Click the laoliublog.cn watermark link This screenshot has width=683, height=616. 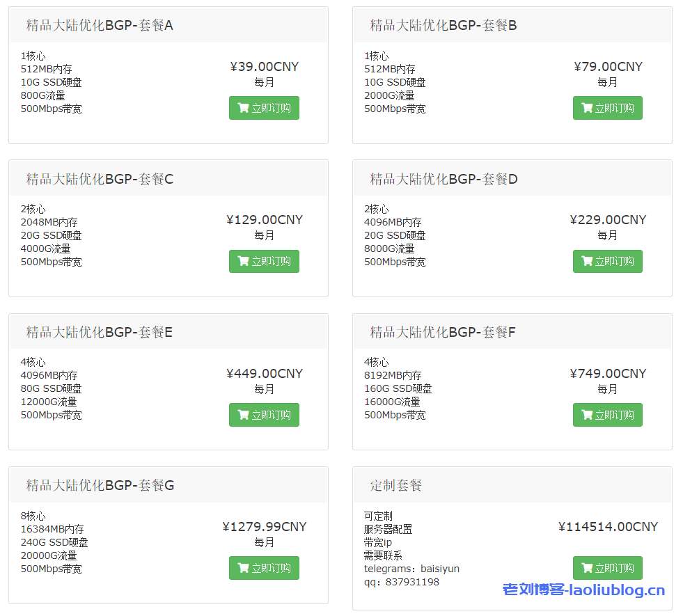click(583, 590)
